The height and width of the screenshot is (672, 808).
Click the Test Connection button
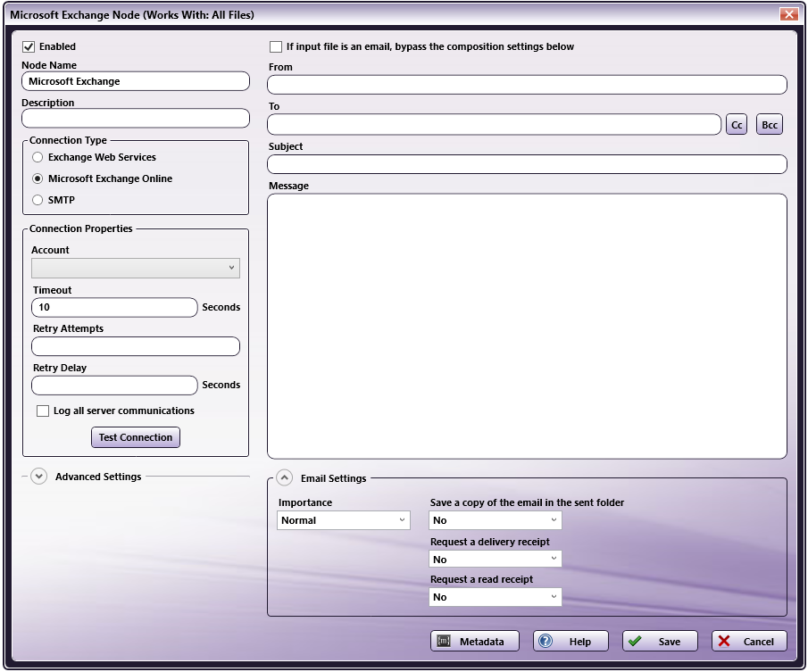pos(136,437)
